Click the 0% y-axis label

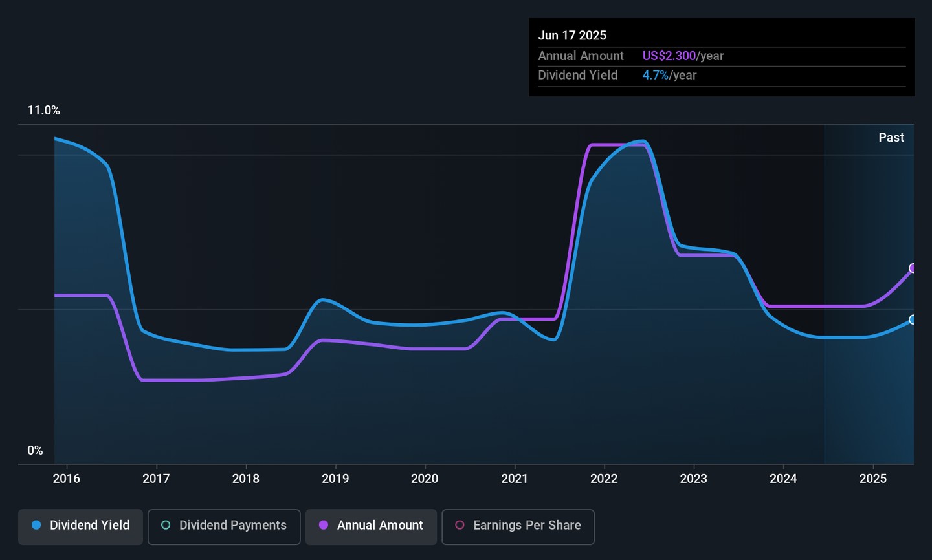point(35,451)
